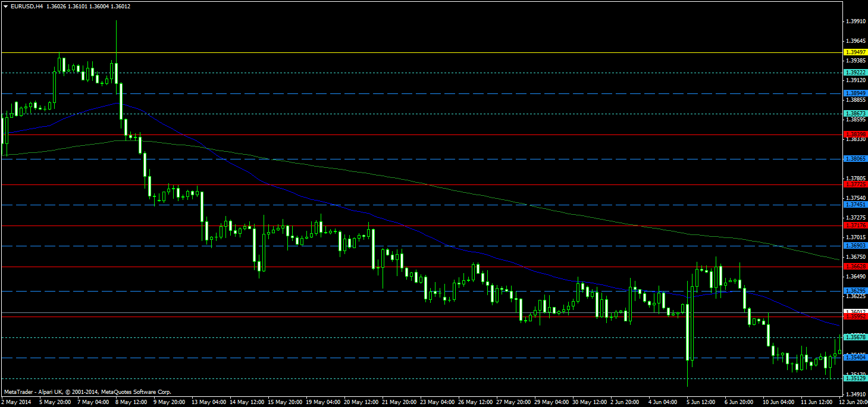This screenshot has width=868, height=407.
Task: Click the 1.39910 value on price scale
Action: 855,21
